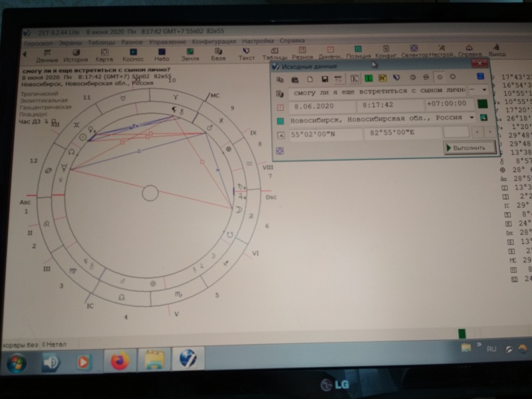Screen dimensions: 532x399
Task: Open the Таблицы menu
Action: 102,43
